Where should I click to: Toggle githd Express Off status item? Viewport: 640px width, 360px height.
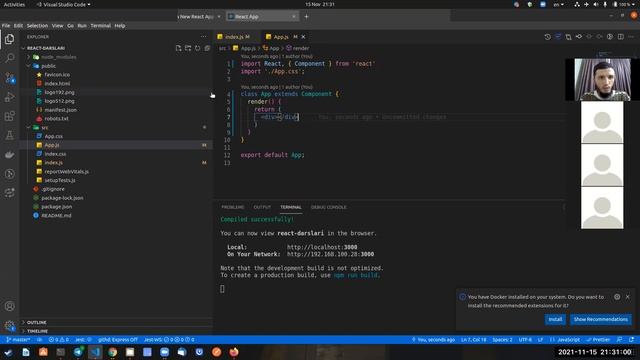click(x=118, y=340)
